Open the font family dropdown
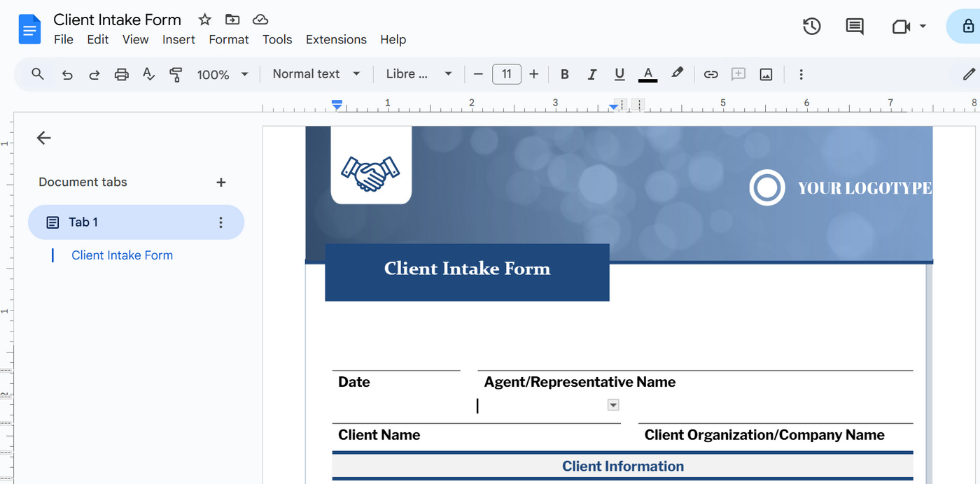The image size is (980, 484). [418, 73]
